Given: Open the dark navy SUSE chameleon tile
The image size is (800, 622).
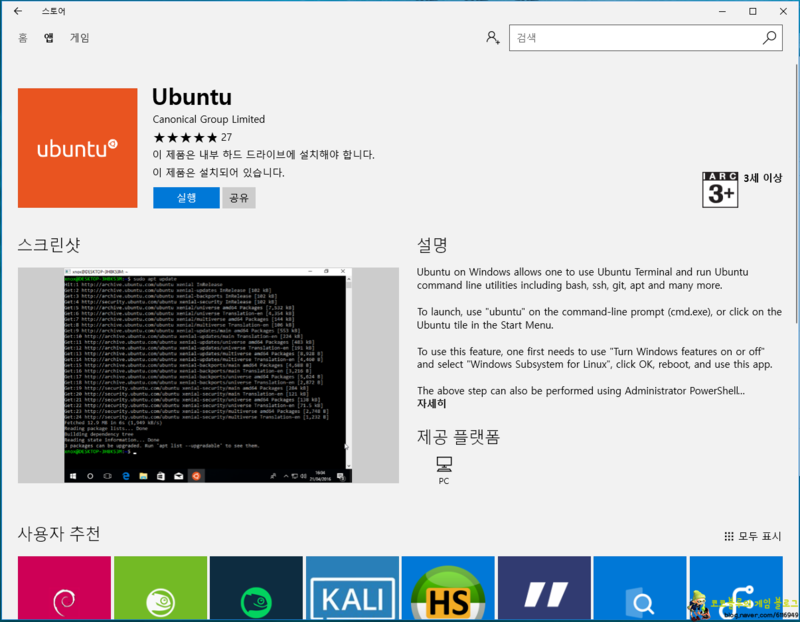Looking at the screenshot, I should click(256, 588).
